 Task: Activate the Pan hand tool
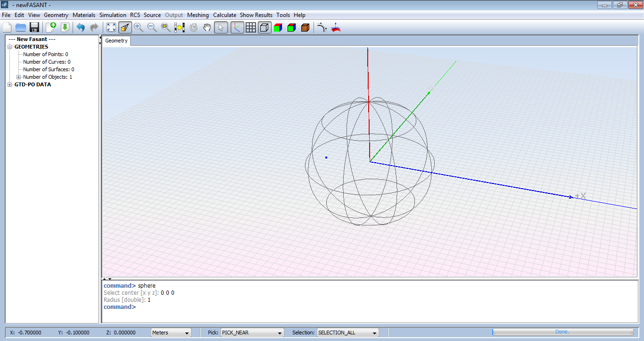[207, 27]
